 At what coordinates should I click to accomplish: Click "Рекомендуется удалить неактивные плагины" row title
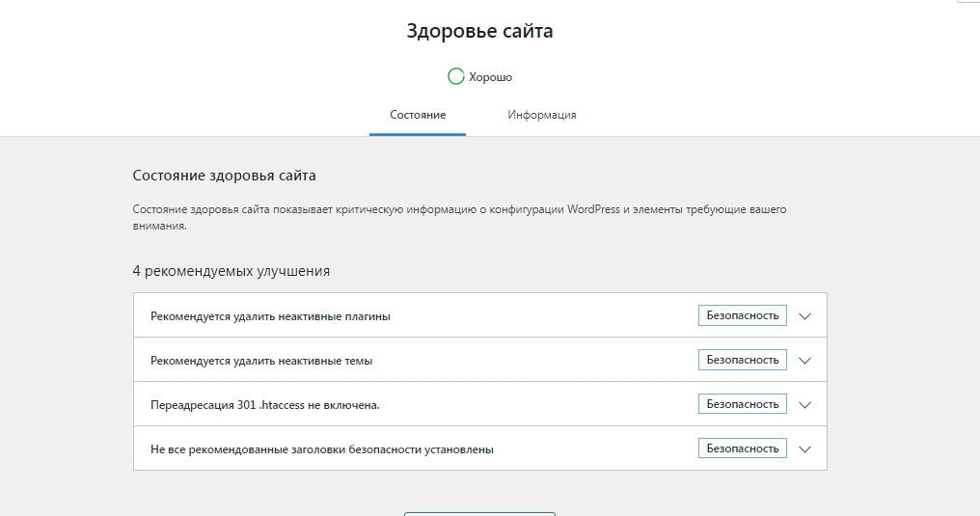270,316
